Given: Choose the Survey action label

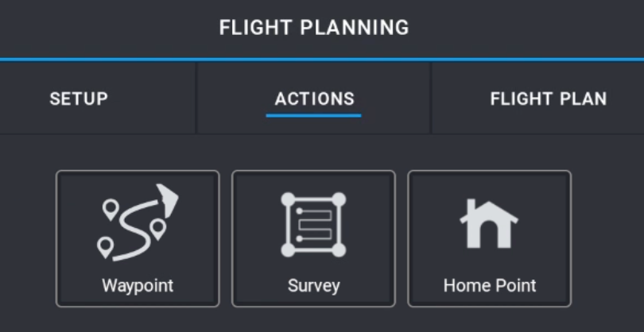Looking at the screenshot, I should (x=314, y=286).
